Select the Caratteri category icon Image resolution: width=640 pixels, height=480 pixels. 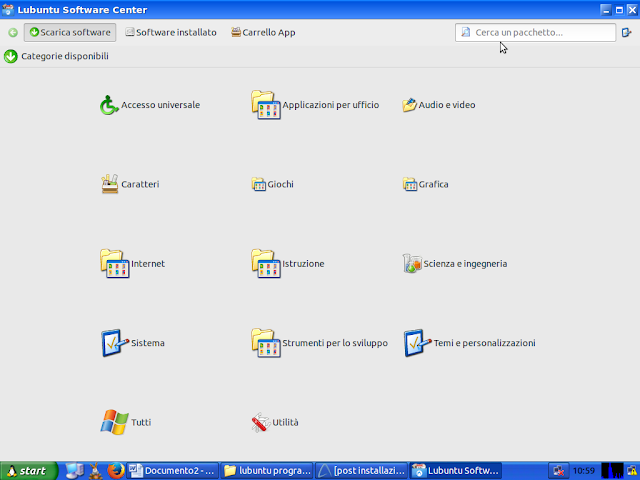pyautogui.click(x=109, y=184)
